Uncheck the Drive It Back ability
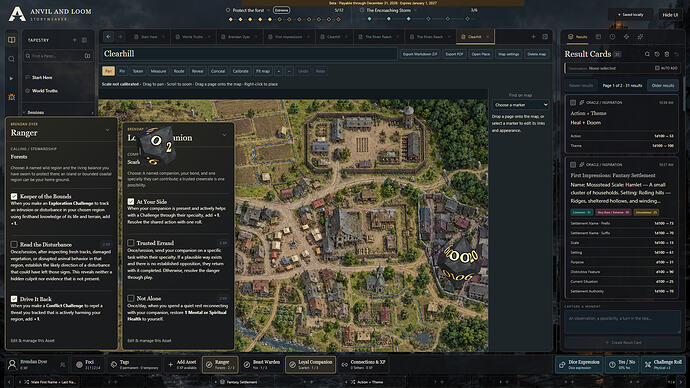 pos(14,299)
